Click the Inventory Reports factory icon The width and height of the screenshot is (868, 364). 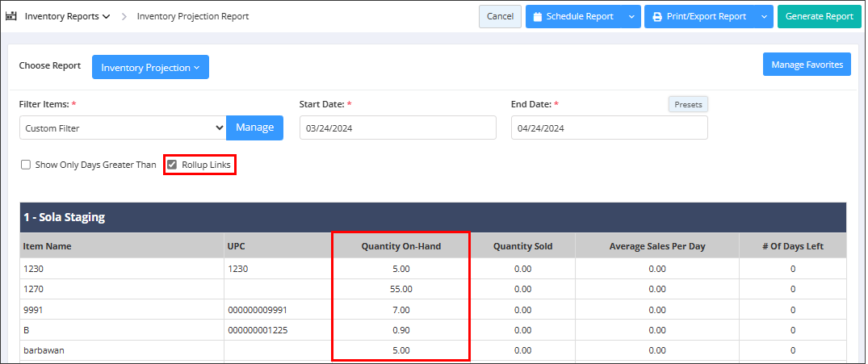[x=11, y=16]
